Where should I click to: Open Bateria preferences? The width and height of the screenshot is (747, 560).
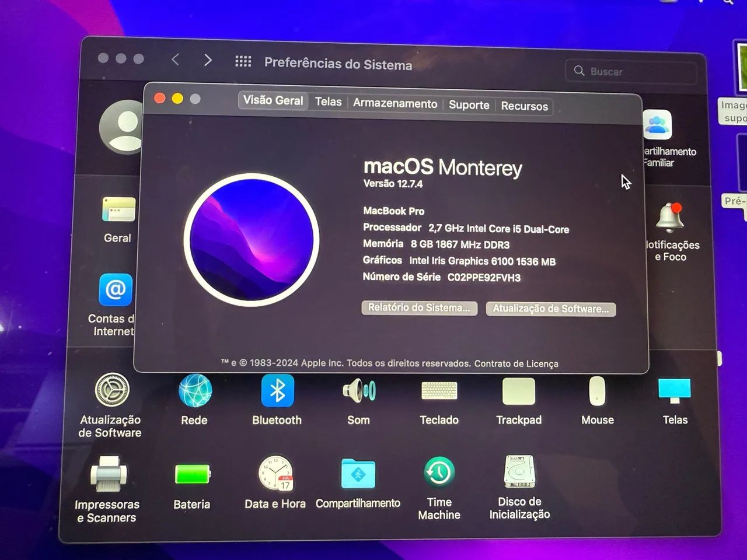click(x=192, y=474)
